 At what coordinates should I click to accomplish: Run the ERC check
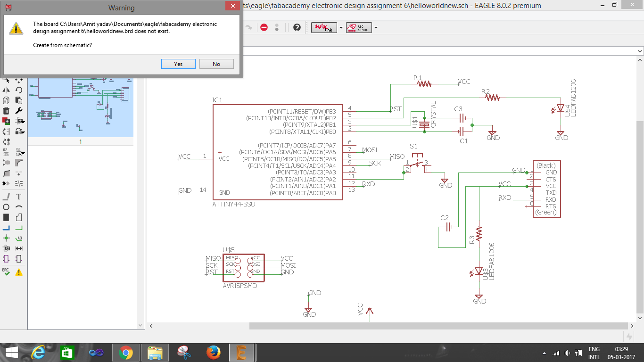coord(6,272)
